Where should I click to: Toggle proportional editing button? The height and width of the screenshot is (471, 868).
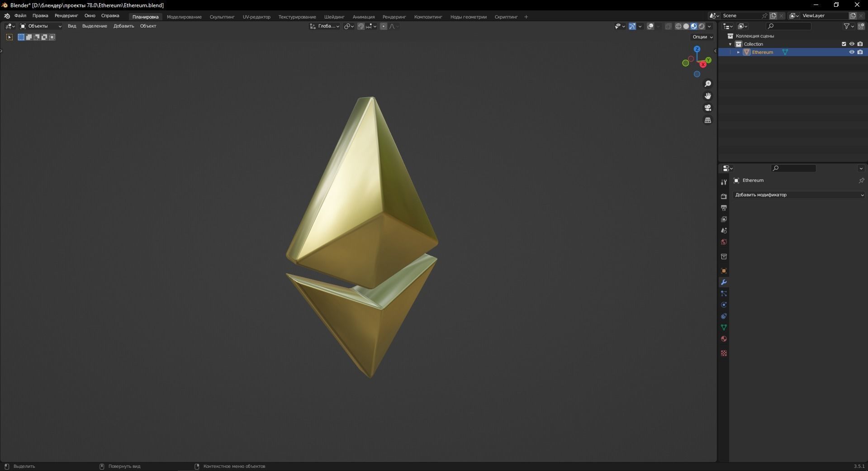point(384,26)
